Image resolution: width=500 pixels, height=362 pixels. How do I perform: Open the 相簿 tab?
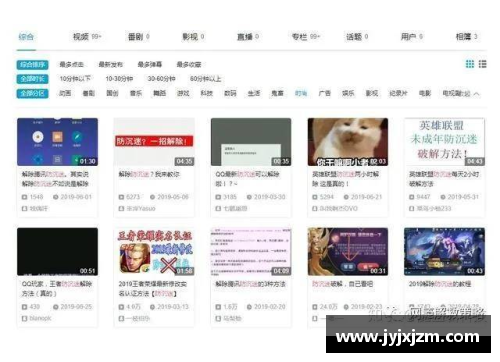[x=466, y=37]
